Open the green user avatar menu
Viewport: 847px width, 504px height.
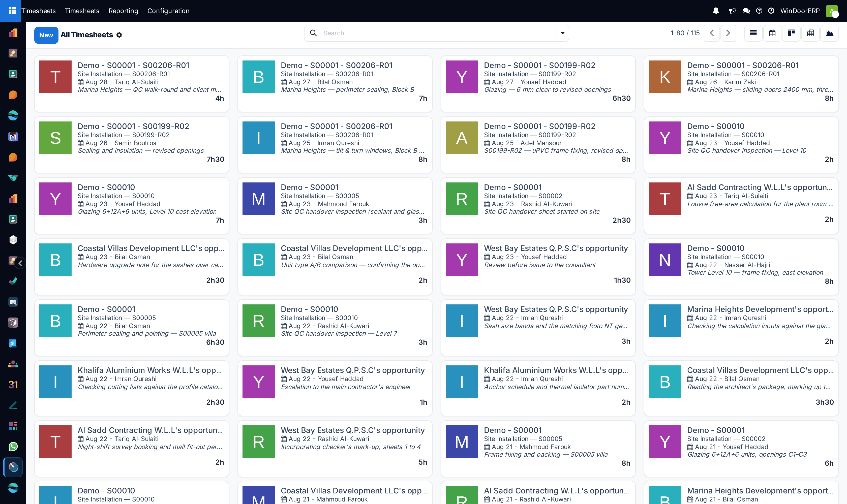(x=832, y=11)
